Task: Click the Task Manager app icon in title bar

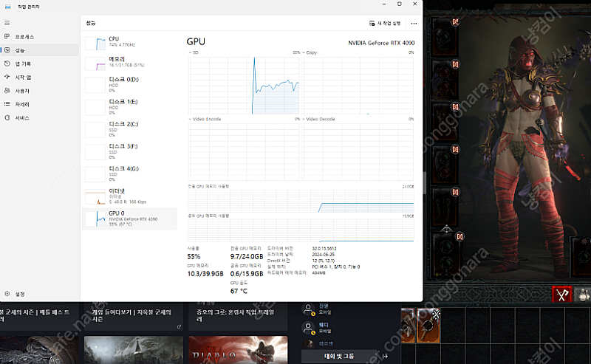Action: tap(8, 7)
